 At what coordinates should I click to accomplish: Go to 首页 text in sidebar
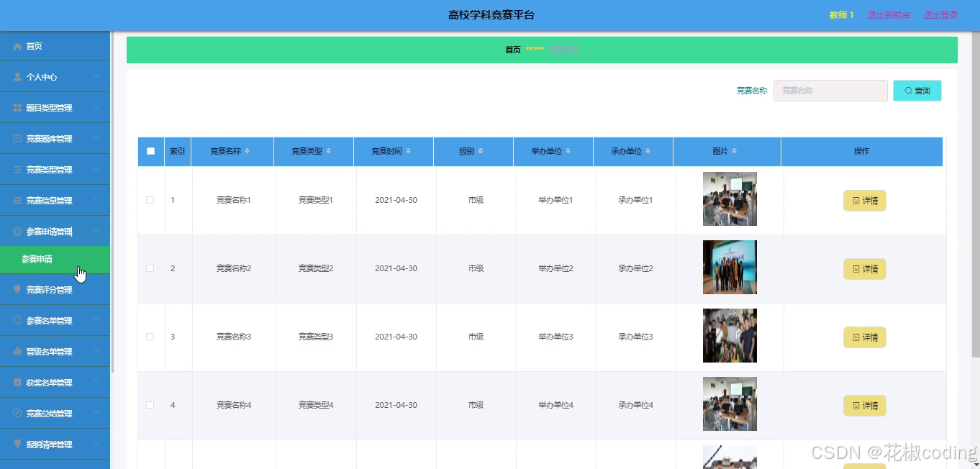click(x=34, y=46)
